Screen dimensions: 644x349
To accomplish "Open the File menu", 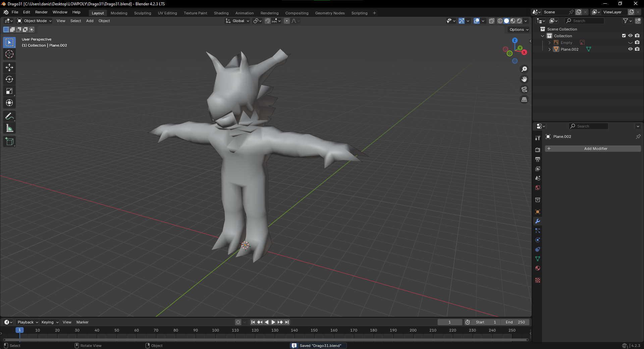I will pyautogui.click(x=15, y=12).
